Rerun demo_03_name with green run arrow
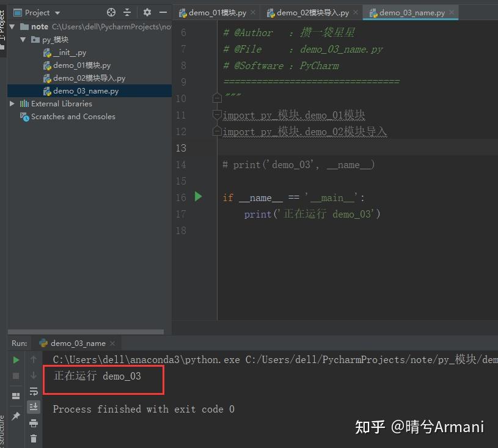Screen dimensions: 498x448 [15, 360]
